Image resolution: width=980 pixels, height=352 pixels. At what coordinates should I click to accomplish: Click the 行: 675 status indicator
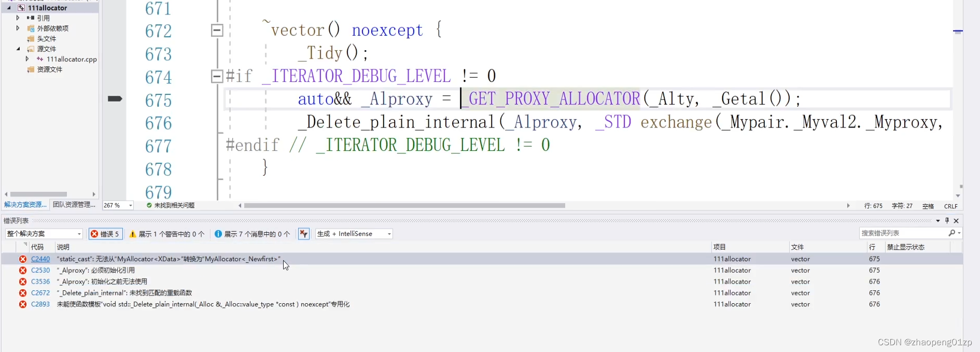coord(873,206)
